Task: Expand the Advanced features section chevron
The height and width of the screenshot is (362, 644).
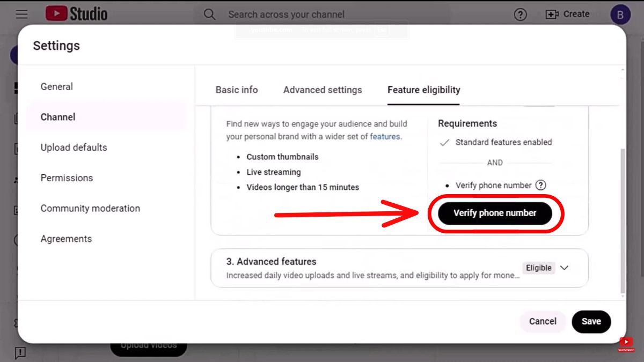Action: (x=563, y=268)
